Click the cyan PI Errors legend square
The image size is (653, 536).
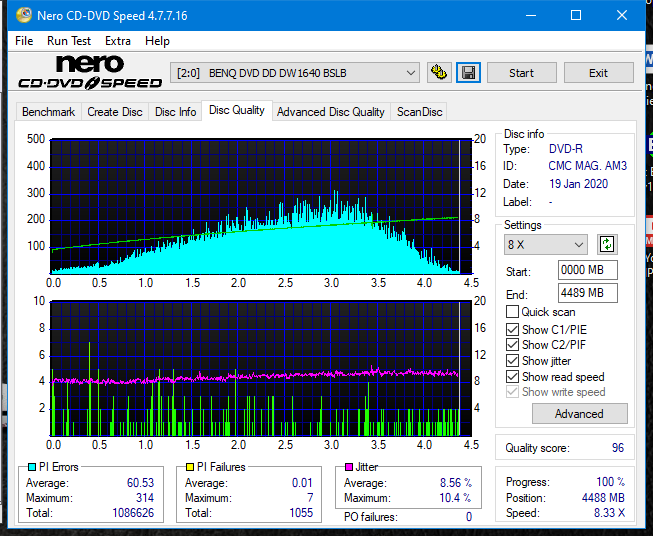(x=31, y=467)
